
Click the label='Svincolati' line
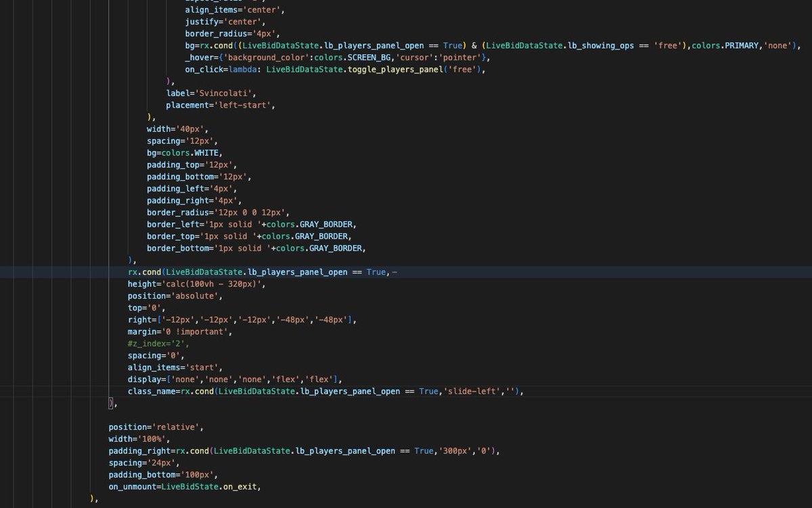[x=211, y=93]
